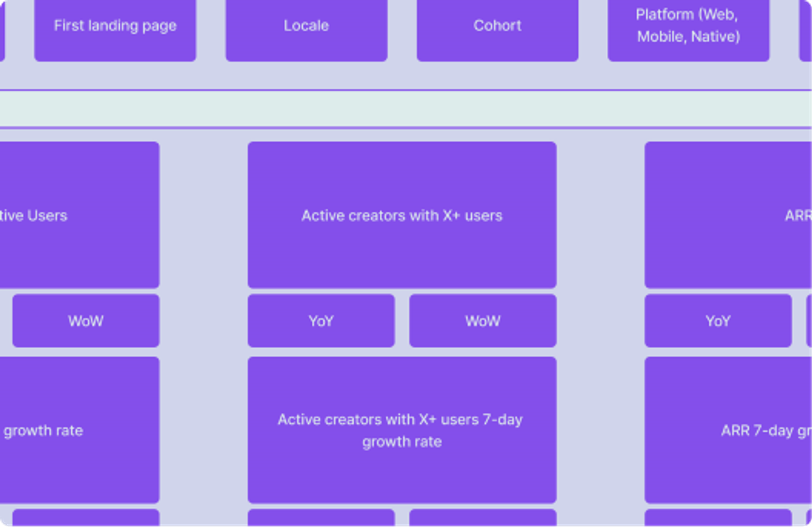Click Platform (Web, Mobile, Native) block
The image size is (812, 527).
click(688, 30)
